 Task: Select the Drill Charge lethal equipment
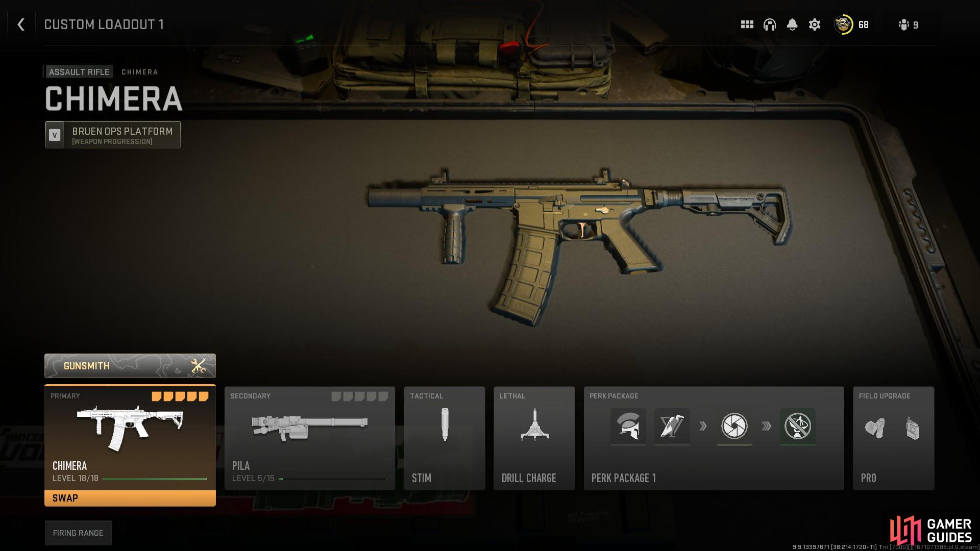534,437
